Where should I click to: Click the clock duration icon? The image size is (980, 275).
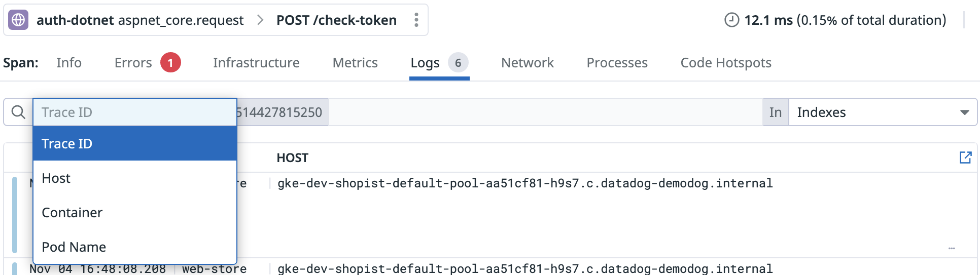click(x=731, y=20)
